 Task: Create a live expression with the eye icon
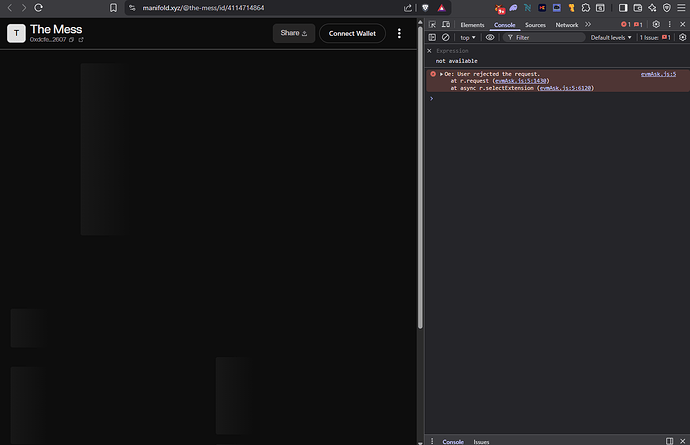click(490, 37)
